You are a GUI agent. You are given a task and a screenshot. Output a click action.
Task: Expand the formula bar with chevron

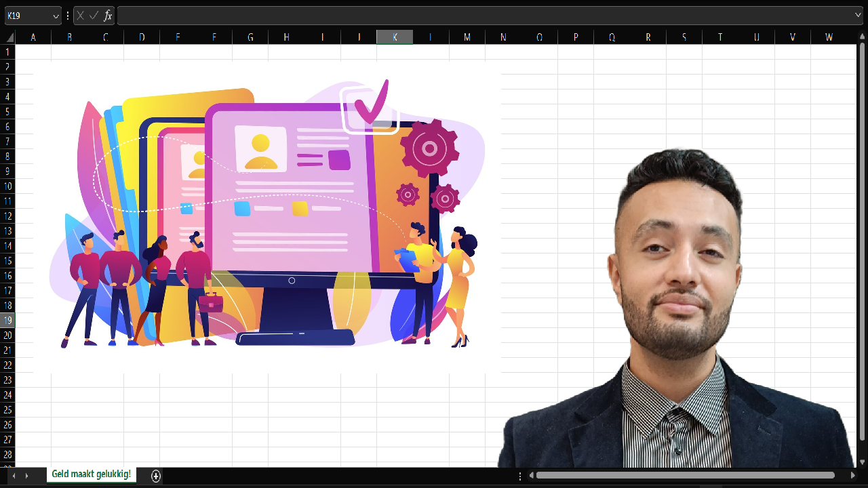(859, 15)
